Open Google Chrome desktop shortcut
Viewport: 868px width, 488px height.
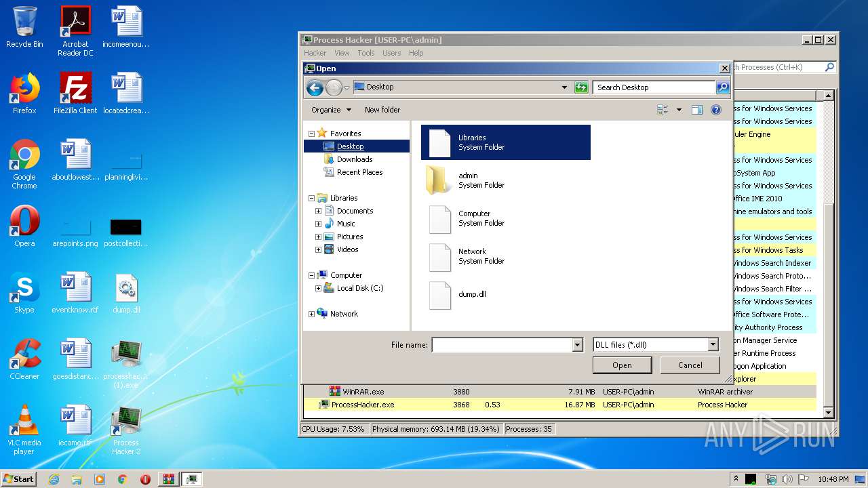[x=24, y=164]
